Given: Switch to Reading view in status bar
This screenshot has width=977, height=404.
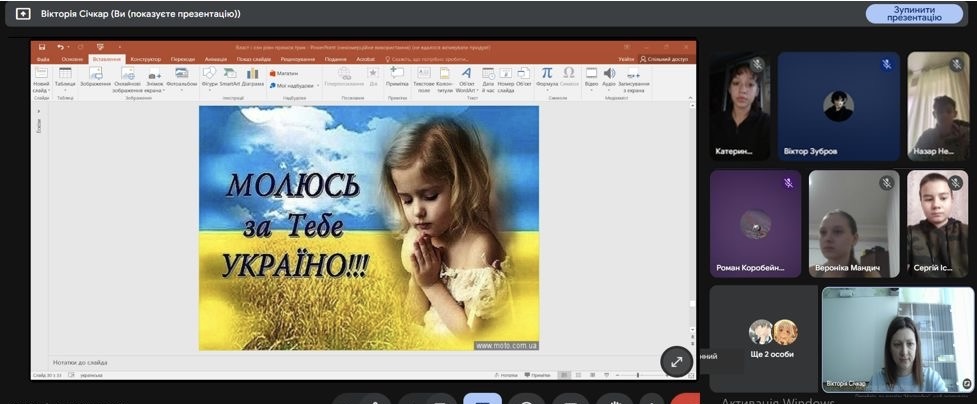Looking at the screenshot, I should click(x=591, y=375).
